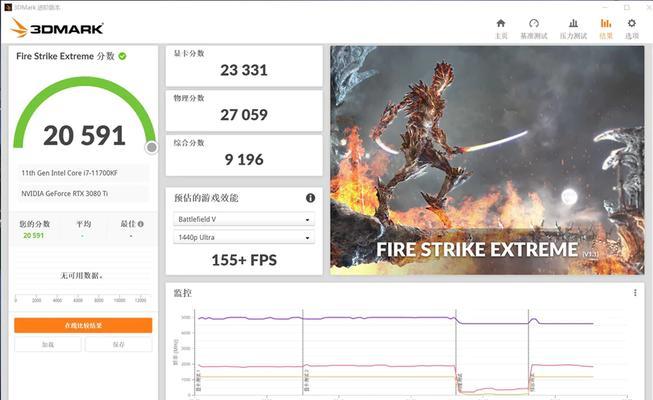This screenshot has width=653, height=400.
Task: Open the Stress Tests chart icon
Action: [x=573, y=23]
